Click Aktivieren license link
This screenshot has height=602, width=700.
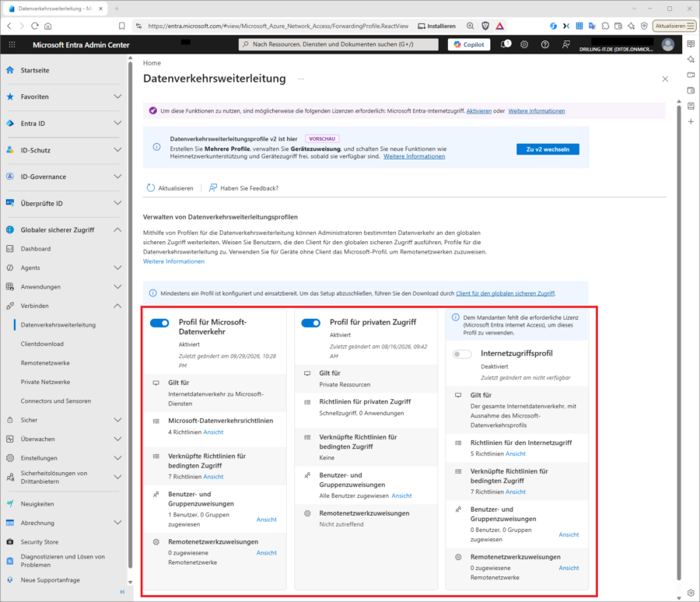pyautogui.click(x=479, y=110)
